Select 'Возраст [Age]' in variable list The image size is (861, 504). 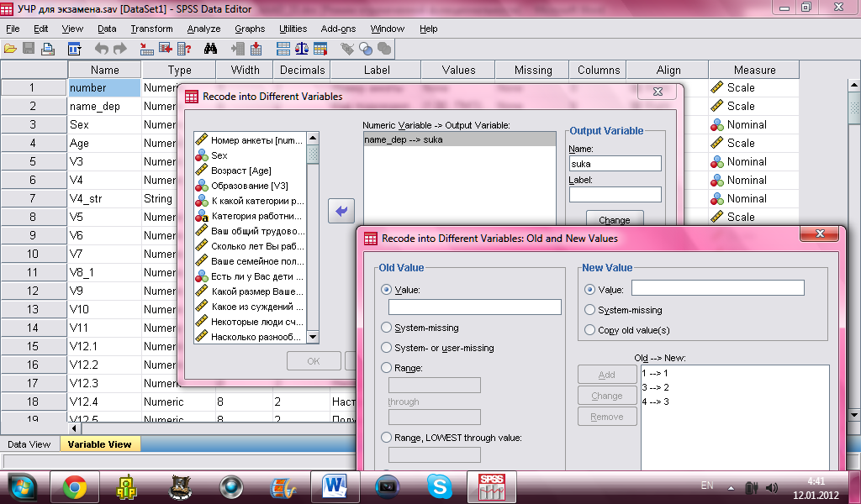tap(241, 171)
